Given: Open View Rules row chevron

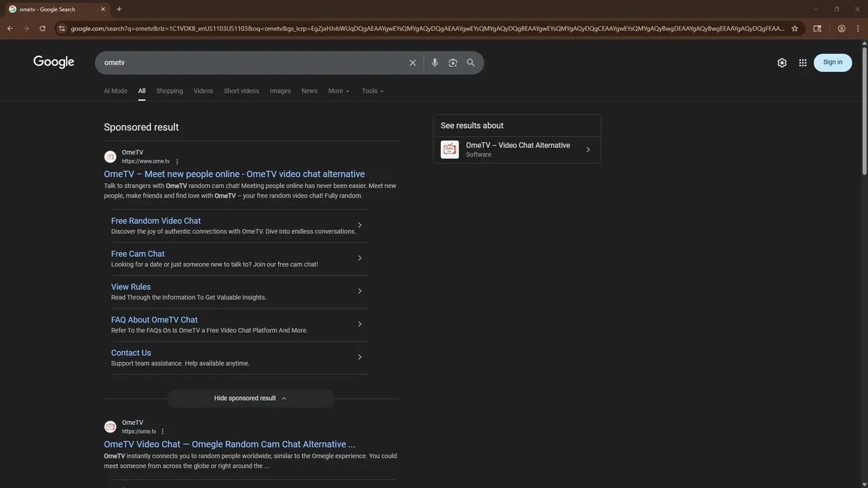Looking at the screenshot, I should pyautogui.click(x=359, y=291).
